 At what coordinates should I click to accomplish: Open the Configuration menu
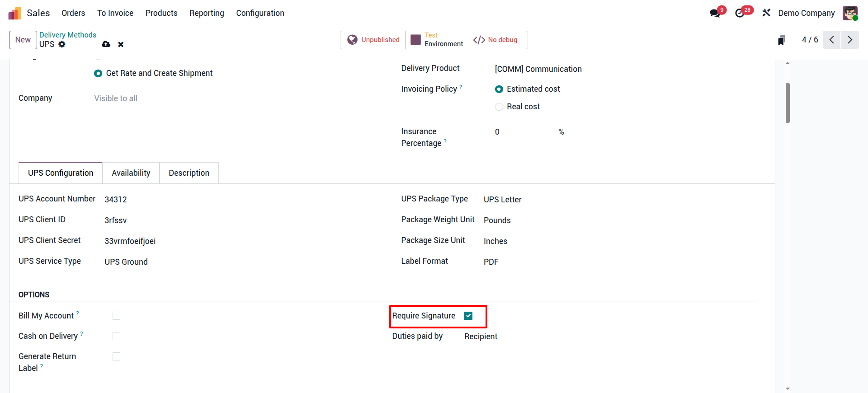point(260,13)
